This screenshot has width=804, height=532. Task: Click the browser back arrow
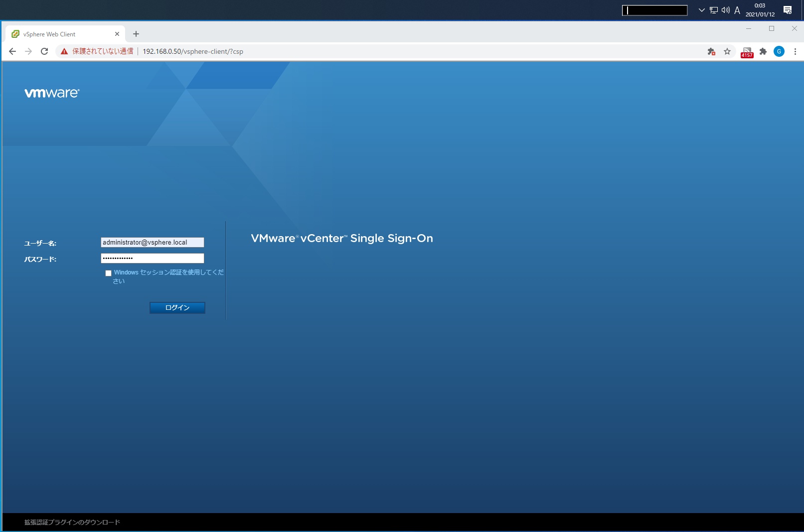pyautogui.click(x=12, y=51)
